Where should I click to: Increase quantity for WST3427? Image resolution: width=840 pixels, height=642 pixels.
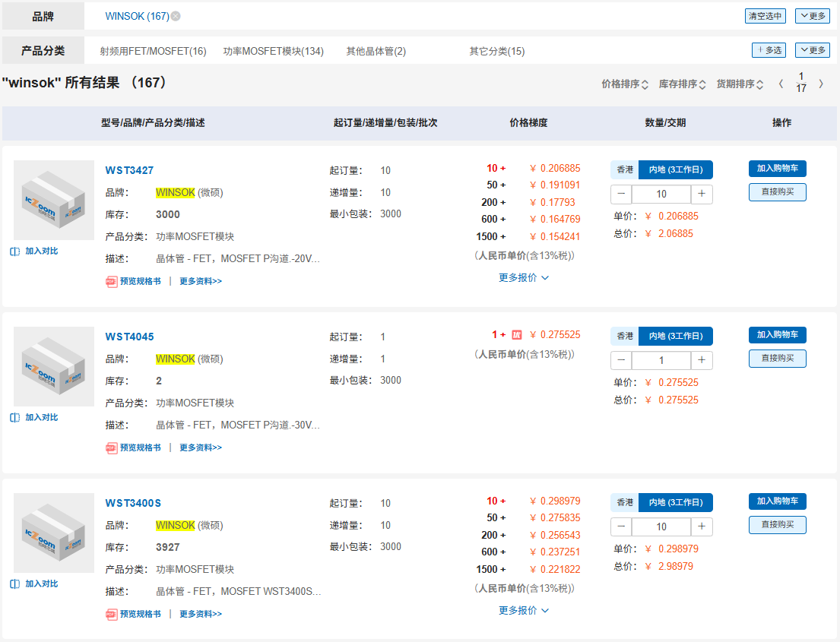tap(702, 194)
